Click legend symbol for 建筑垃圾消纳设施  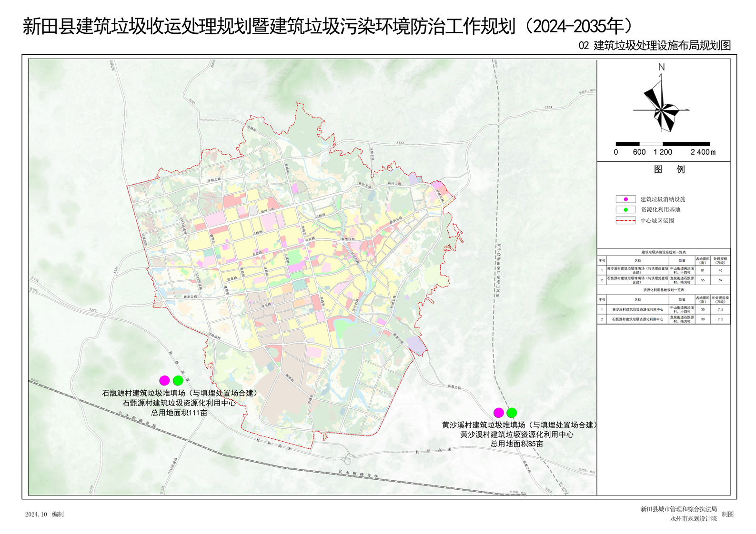coord(625,199)
